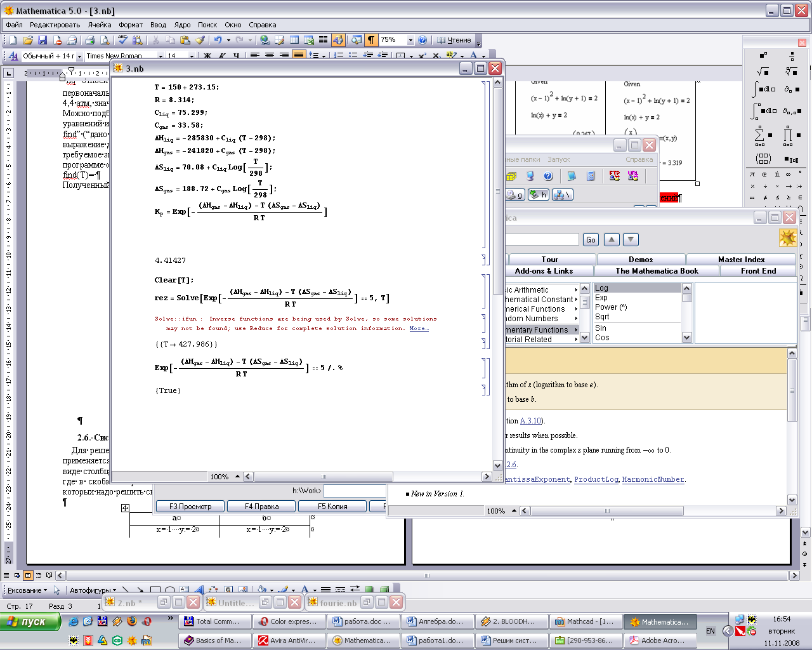
Task: Select The Mathematica Book tab
Action: tap(657, 271)
